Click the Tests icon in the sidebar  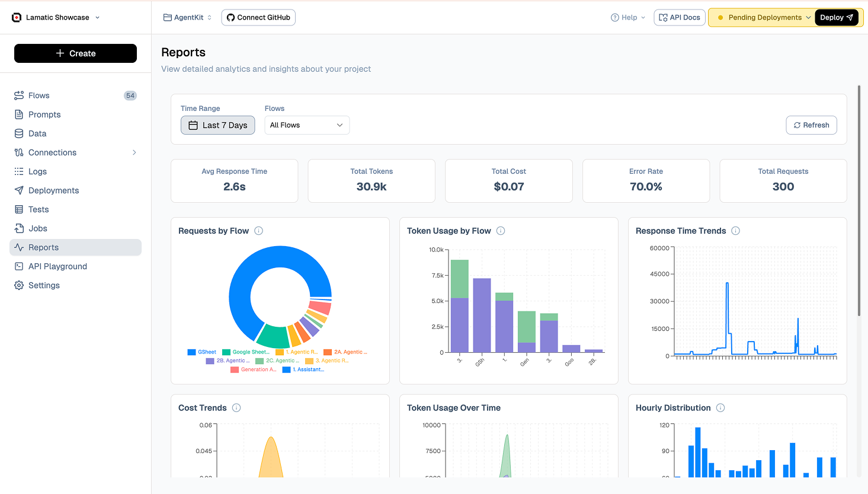19,209
